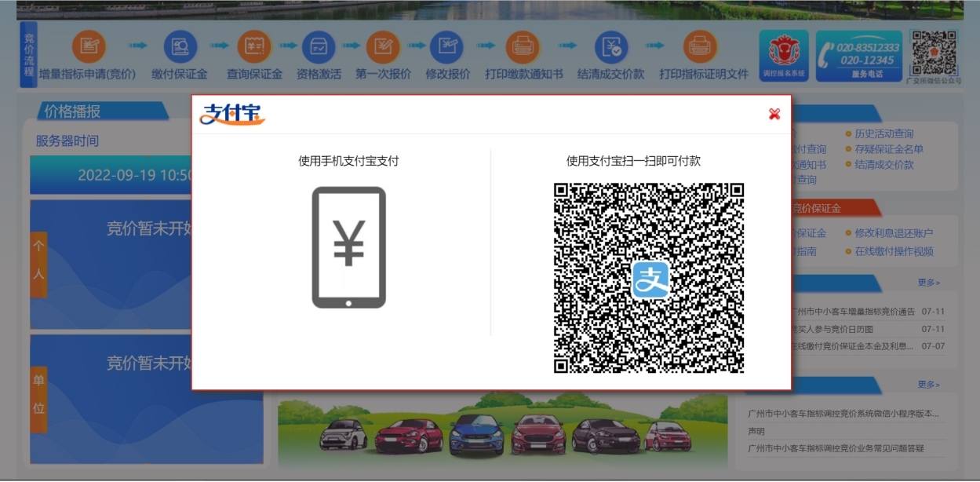Open the 调控报名系统 emblem icon

pyautogui.click(x=784, y=56)
